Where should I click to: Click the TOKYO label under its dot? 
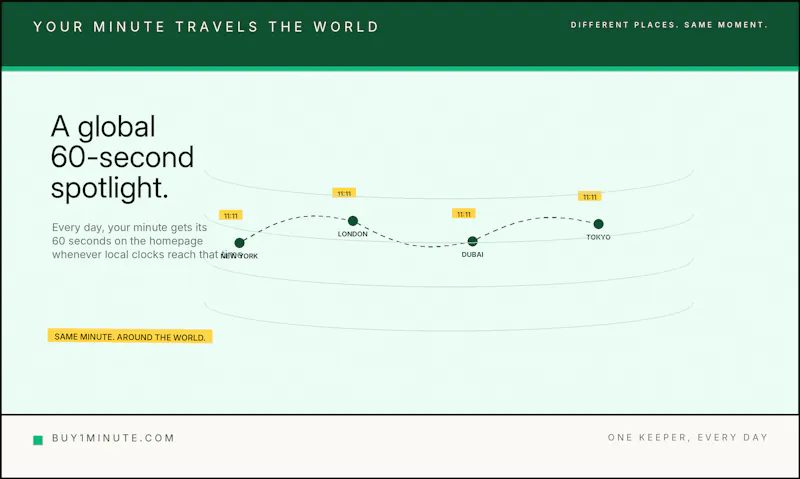[x=598, y=237]
